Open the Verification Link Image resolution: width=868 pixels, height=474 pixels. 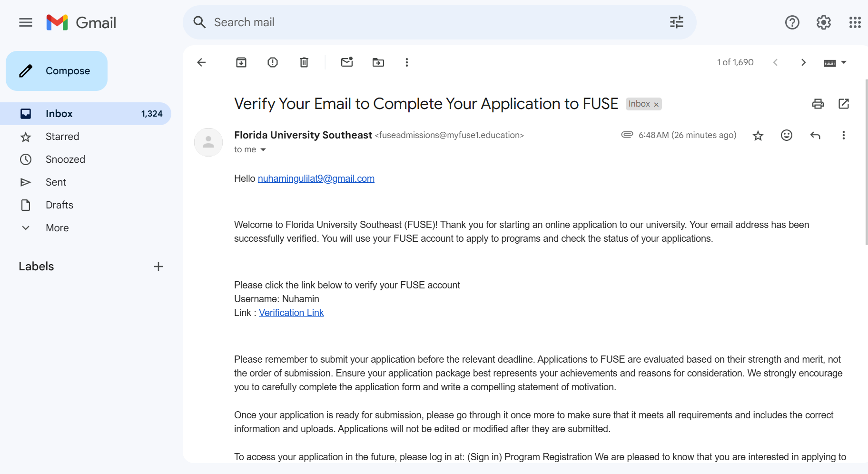coord(291,313)
